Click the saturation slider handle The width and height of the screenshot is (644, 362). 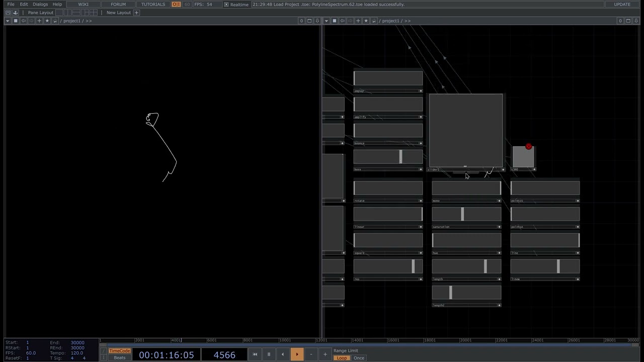point(462,214)
